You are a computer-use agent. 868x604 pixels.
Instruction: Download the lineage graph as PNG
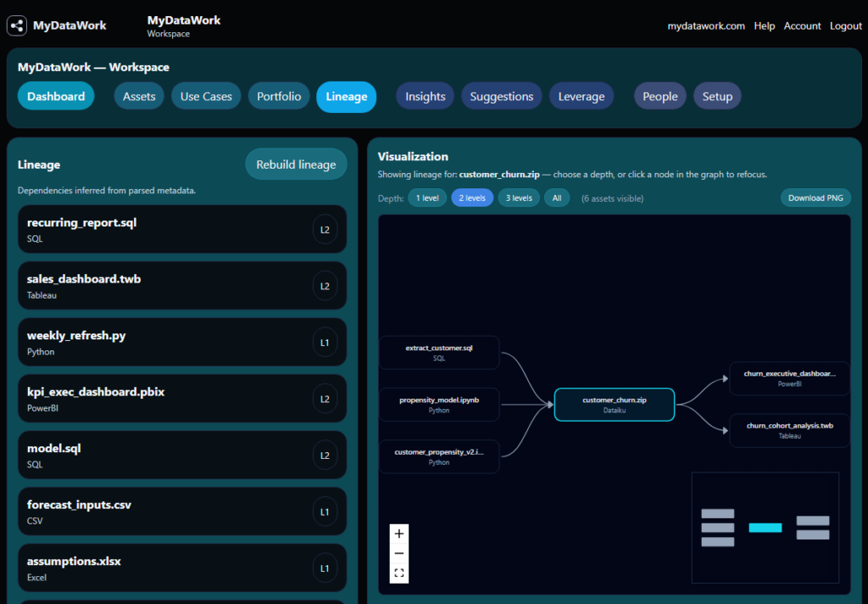pyautogui.click(x=815, y=198)
